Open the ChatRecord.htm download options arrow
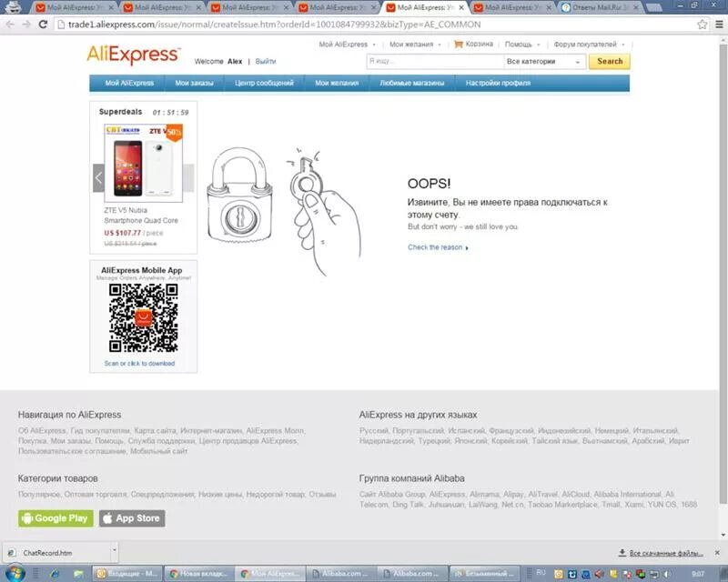Image resolution: width=728 pixels, height=582 pixels. tap(115, 551)
